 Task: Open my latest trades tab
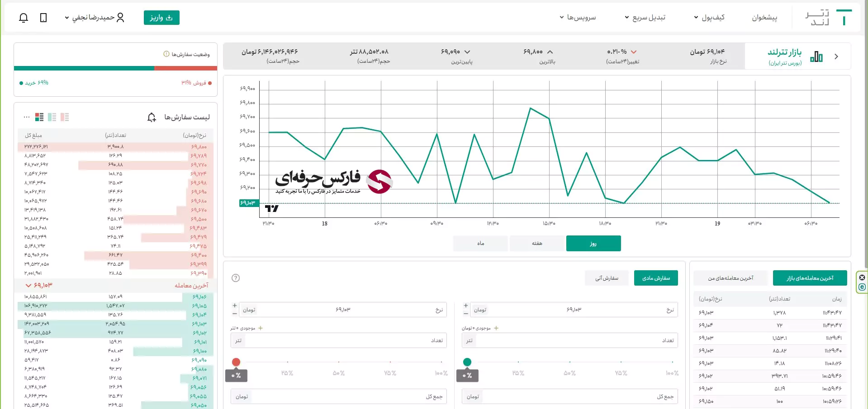pos(730,278)
